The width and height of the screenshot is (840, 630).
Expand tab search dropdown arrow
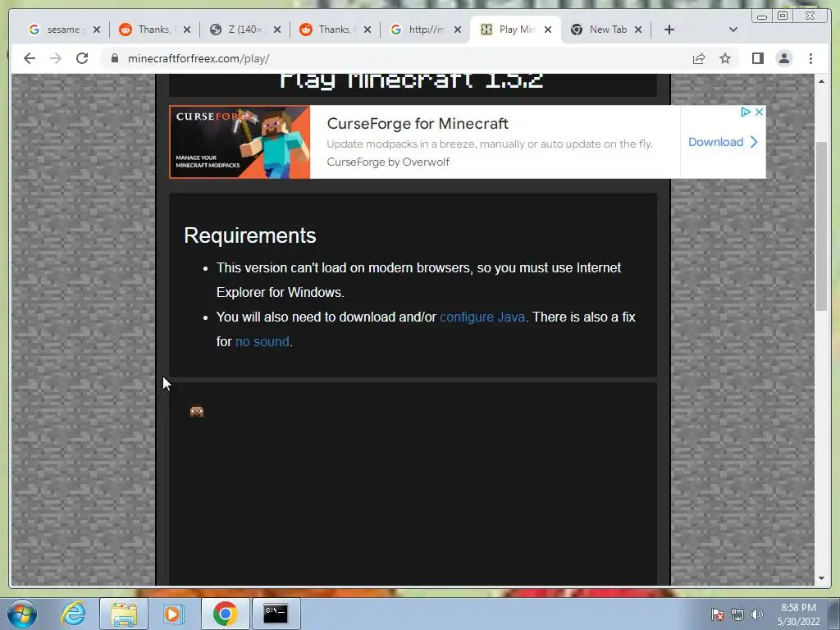pyautogui.click(x=733, y=30)
